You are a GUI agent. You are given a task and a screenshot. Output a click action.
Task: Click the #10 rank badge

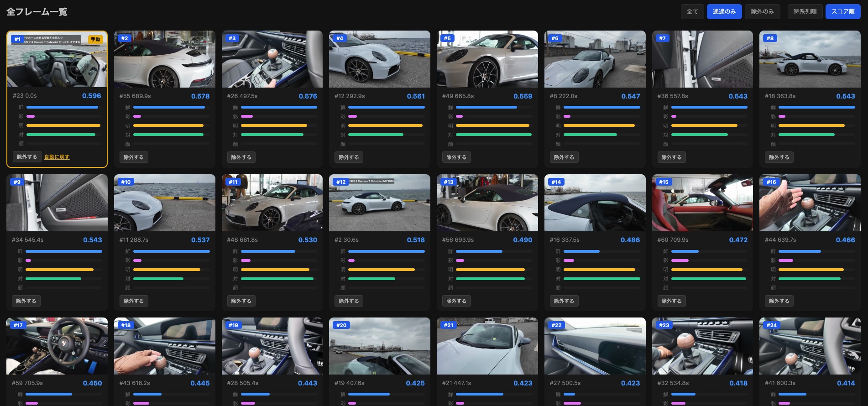[125, 182]
